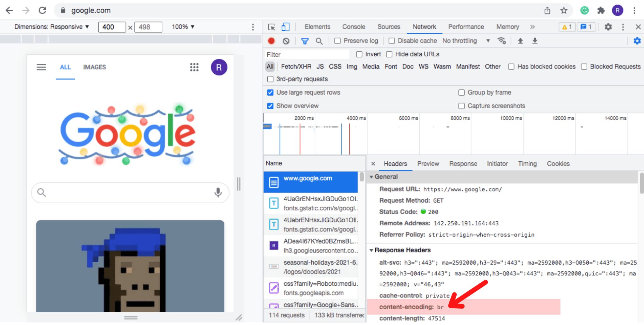Select the www.google.com request row
The width and height of the screenshot is (644, 325).
pyautogui.click(x=311, y=182)
